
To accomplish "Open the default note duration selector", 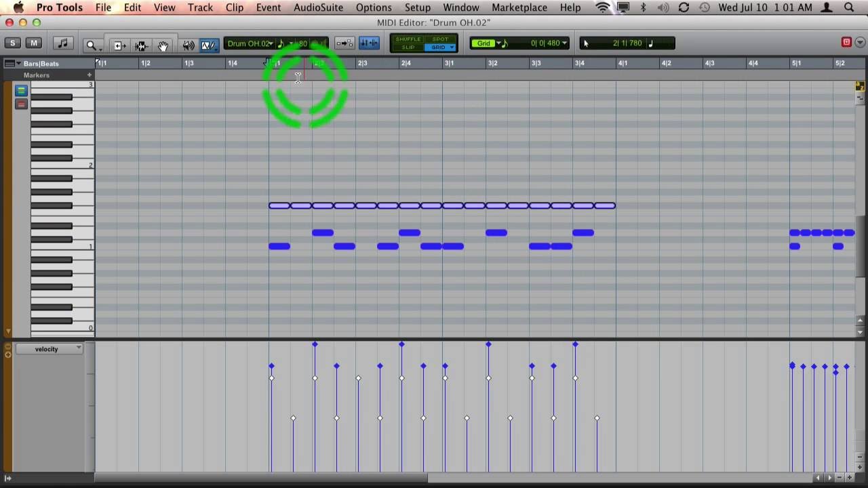I will point(285,43).
